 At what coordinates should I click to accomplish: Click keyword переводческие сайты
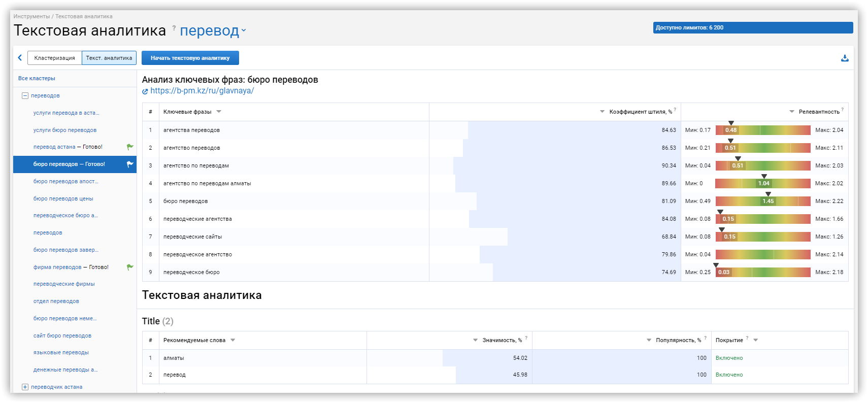[192, 237]
